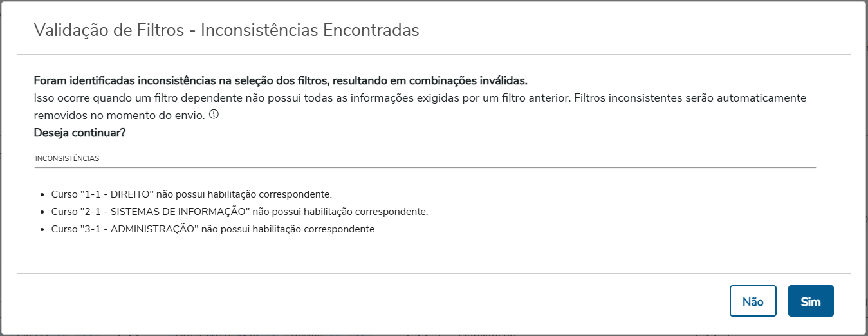Viewport: 868px width, 336px height.
Task: Click the bullet beside the DIREITO item
Action: click(x=43, y=194)
